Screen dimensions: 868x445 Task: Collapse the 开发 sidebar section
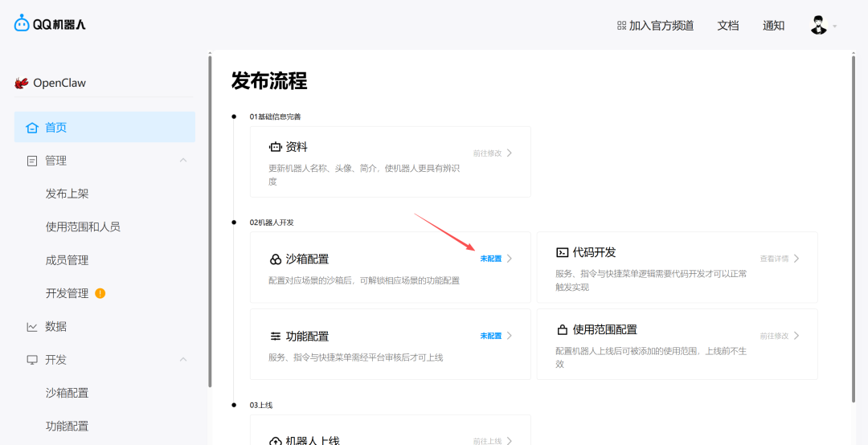coord(183,360)
